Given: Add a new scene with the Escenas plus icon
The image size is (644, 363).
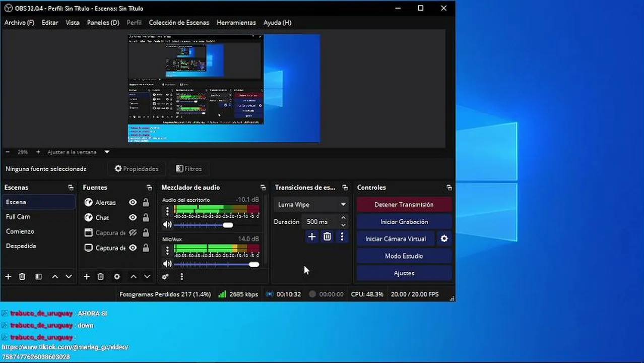Looking at the screenshot, I should (x=8, y=277).
